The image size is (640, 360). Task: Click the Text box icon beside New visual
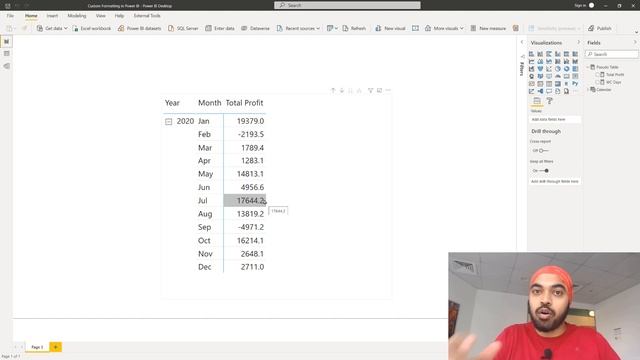coord(415,28)
